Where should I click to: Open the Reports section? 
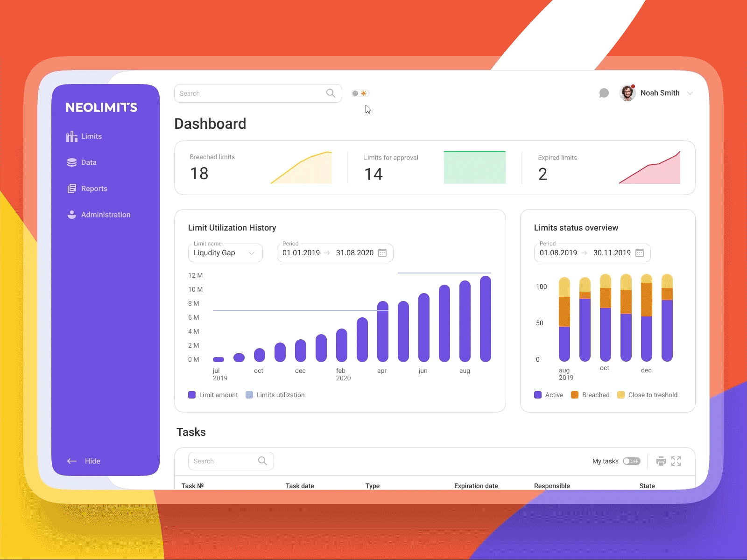point(94,188)
